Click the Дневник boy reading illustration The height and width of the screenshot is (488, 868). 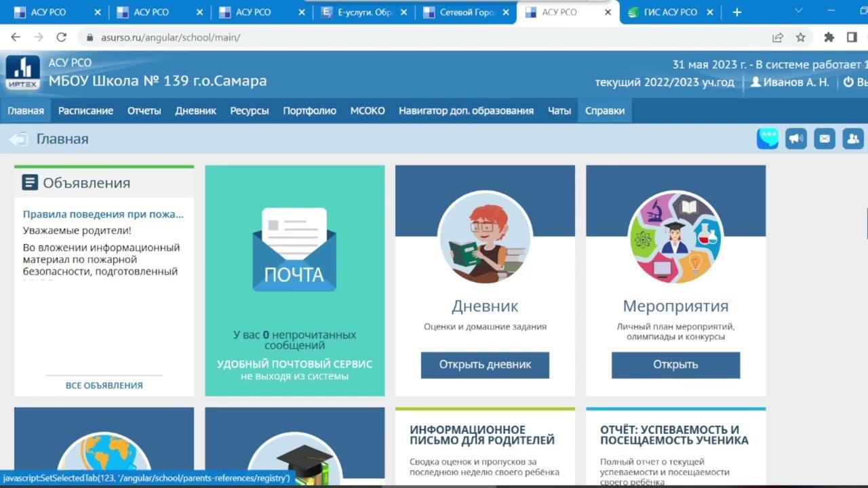pos(485,237)
